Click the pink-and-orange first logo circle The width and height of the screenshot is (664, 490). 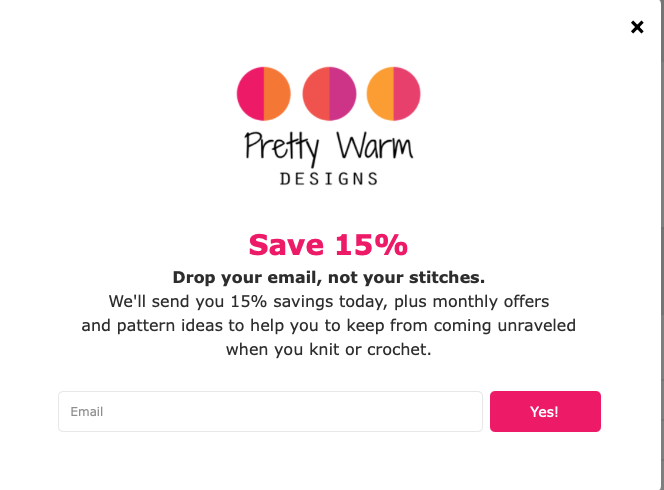(x=264, y=94)
